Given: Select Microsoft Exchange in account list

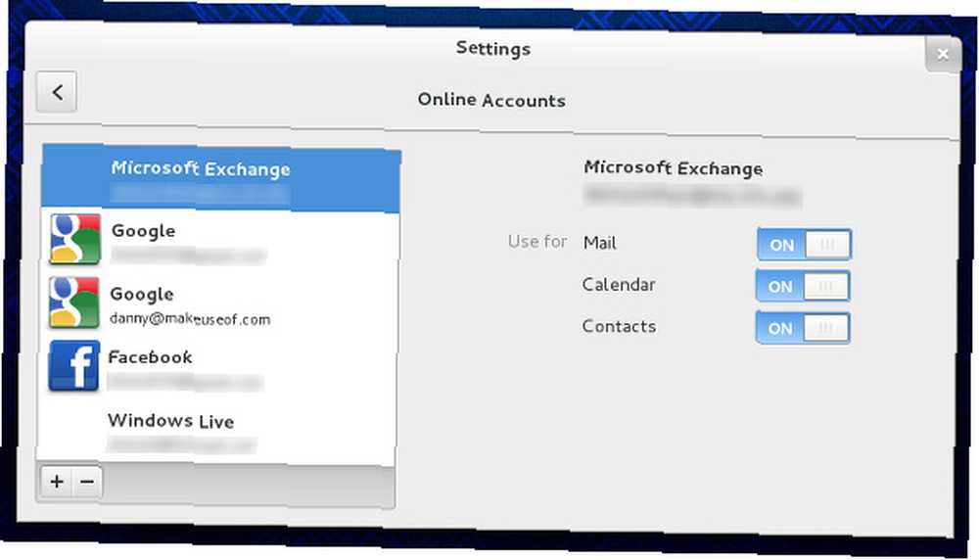Looking at the screenshot, I should coord(220,178).
